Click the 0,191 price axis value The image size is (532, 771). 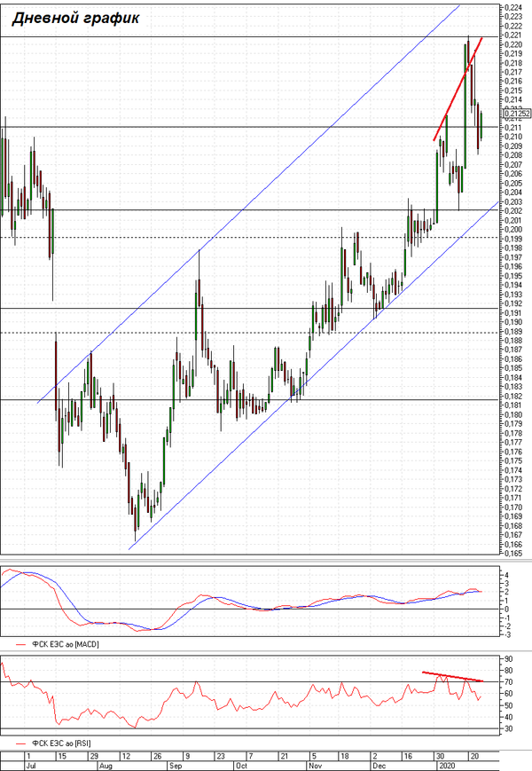point(513,312)
